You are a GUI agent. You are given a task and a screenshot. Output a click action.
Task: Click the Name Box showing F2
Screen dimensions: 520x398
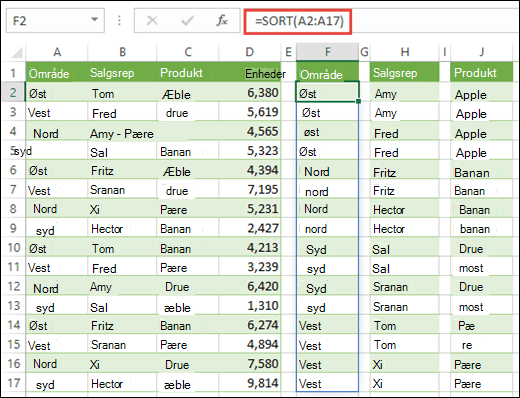pos(55,21)
